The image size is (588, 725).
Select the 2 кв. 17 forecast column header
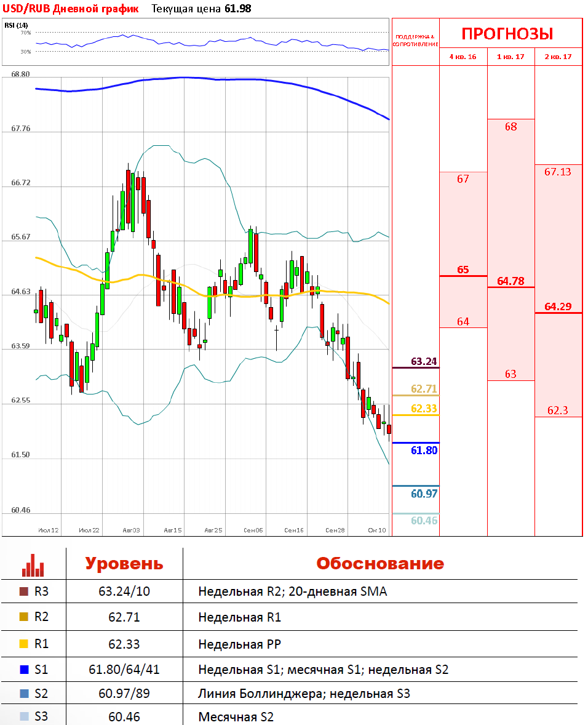(x=558, y=57)
